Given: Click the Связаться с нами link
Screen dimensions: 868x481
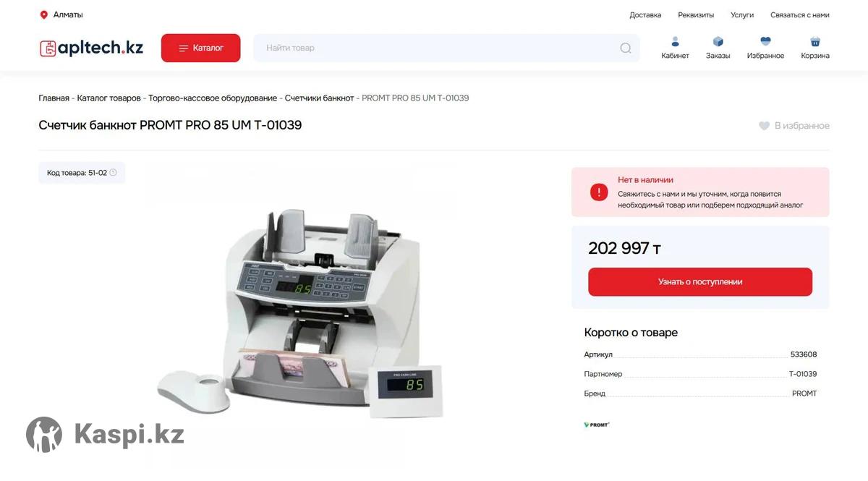Looking at the screenshot, I should (800, 14).
